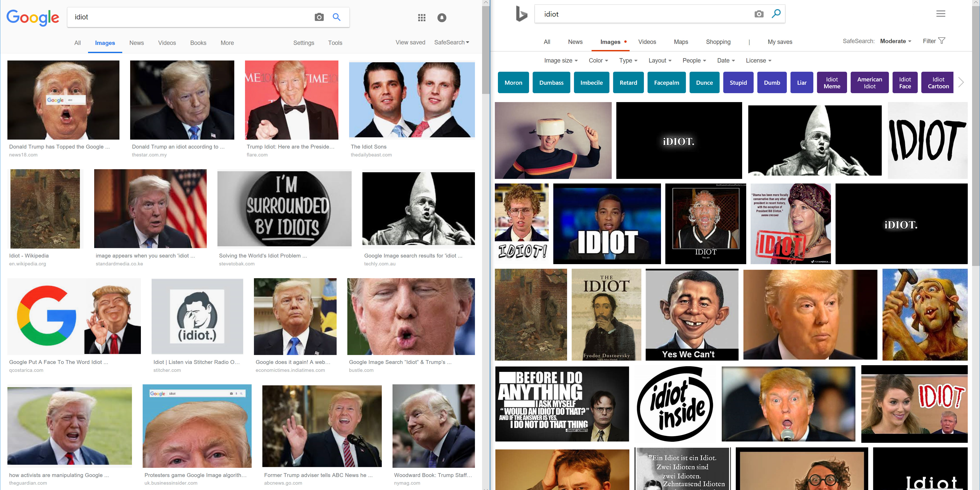Click Bing's Idiot Meme suggestion chip
Image resolution: width=980 pixels, height=490 pixels.
pos(832,82)
